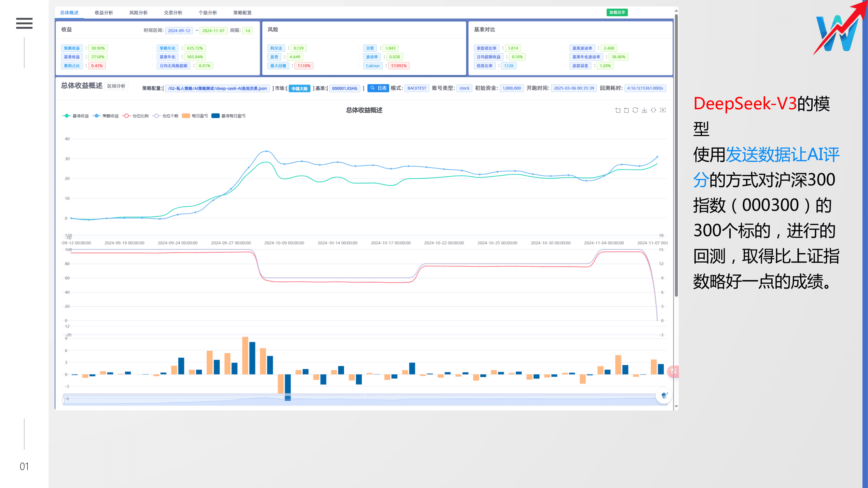This screenshot has height=488, width=868.
Task: Click the robot assistant floating icon
Action: coord(664,395)
